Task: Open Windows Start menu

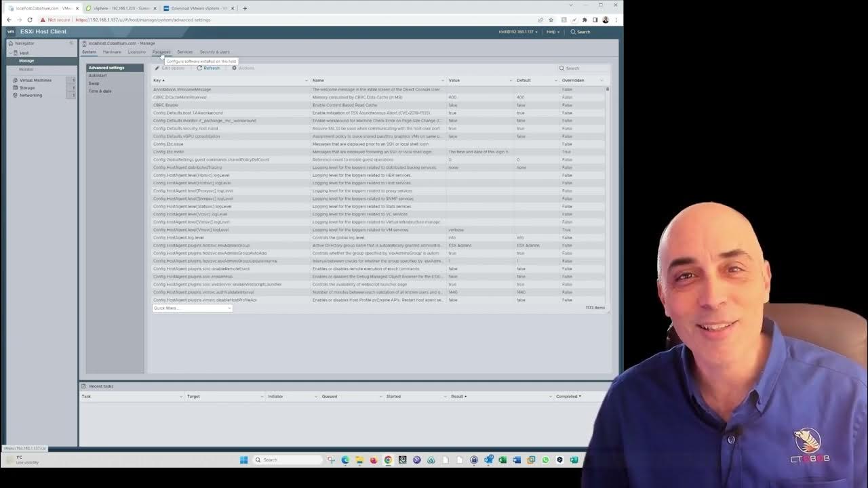Action: 243,460
